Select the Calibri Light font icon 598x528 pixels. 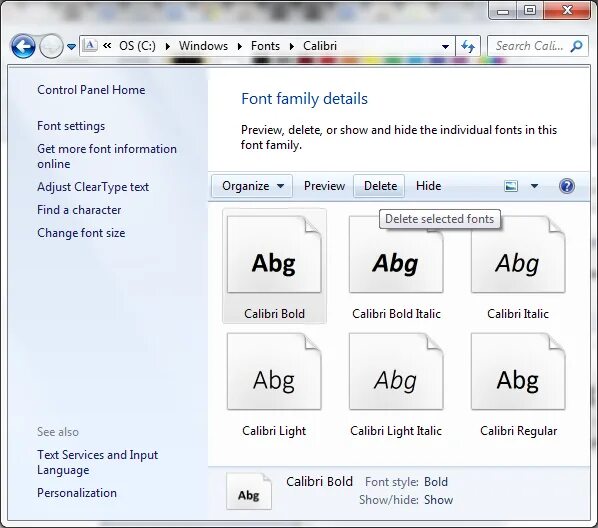(x=274, y=372)
